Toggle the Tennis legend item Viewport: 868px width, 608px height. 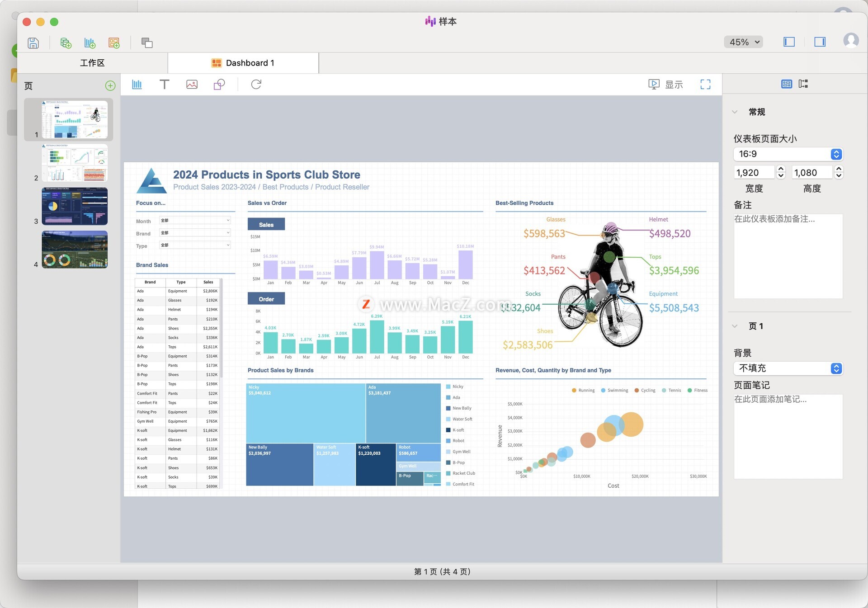671,390
